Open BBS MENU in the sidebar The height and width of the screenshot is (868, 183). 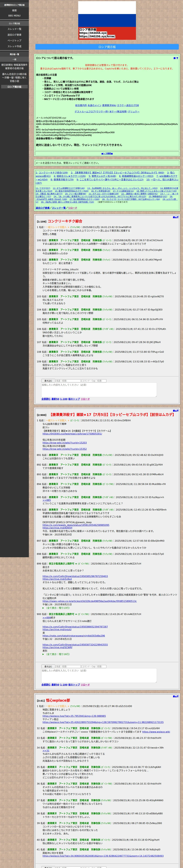coord(14,15)
